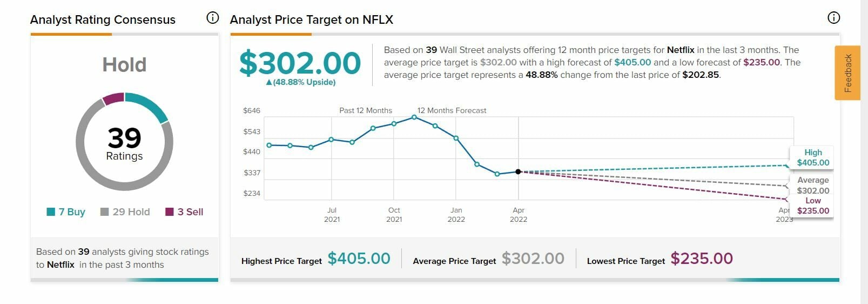This screenshot has height=304, width=868.
Task: Click the upside triangle arrow icon
Action: 269,82
